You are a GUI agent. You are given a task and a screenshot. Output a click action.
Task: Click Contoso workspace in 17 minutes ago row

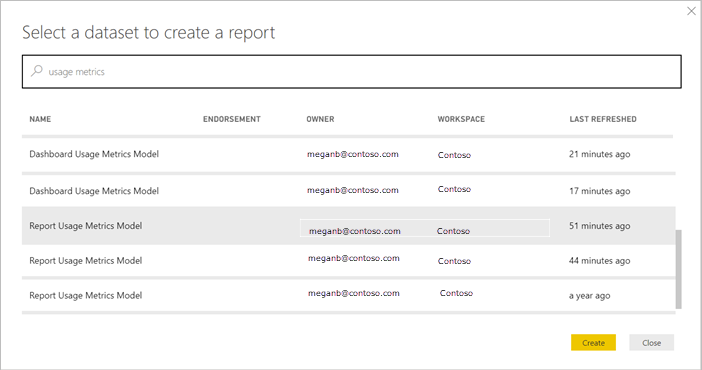[x=454, y=189]
